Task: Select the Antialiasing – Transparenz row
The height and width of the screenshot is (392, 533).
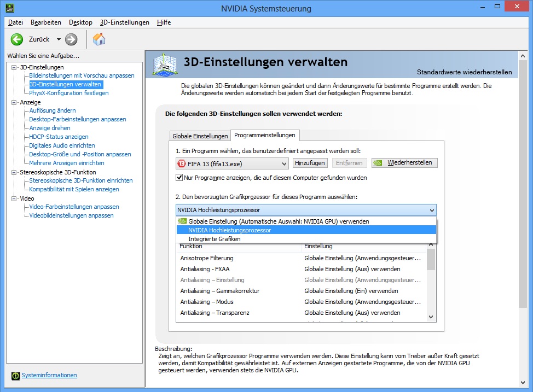Action: pos(301,313)
